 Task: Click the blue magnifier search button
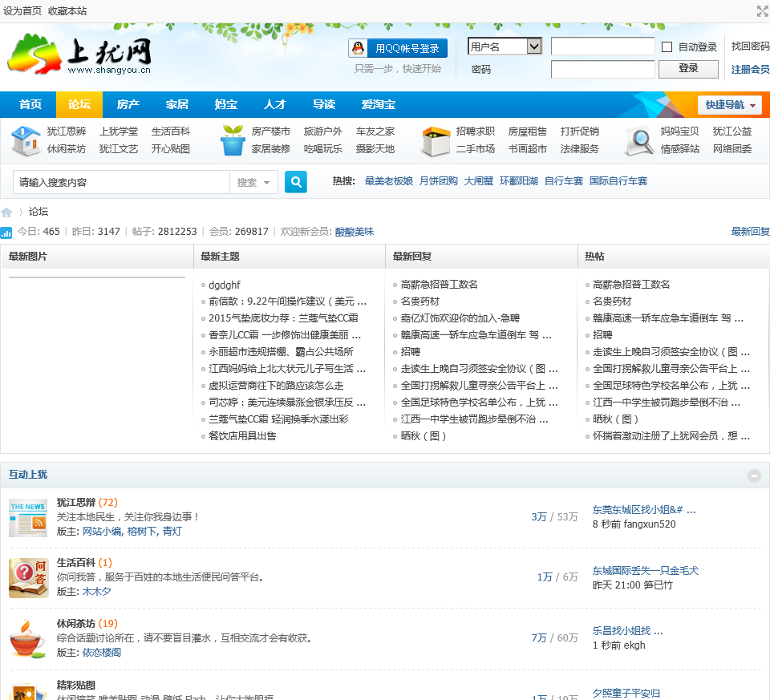[x=296, y=182]
